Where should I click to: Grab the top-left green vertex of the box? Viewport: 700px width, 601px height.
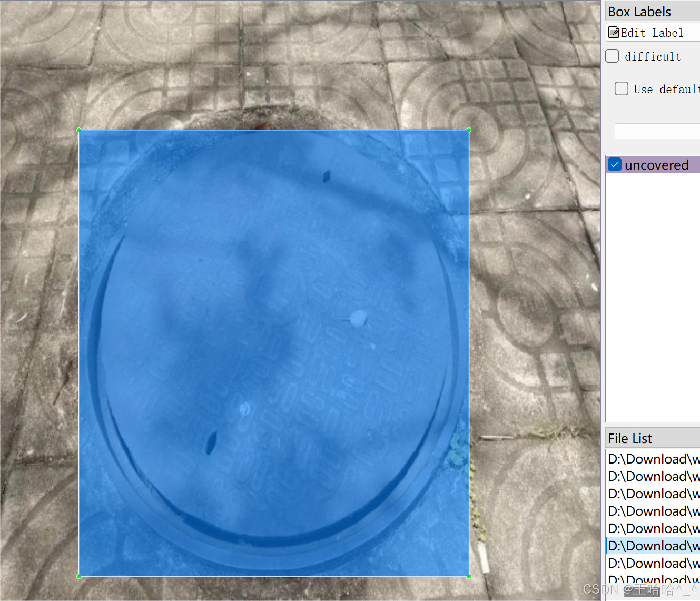(x=79, y=130)
